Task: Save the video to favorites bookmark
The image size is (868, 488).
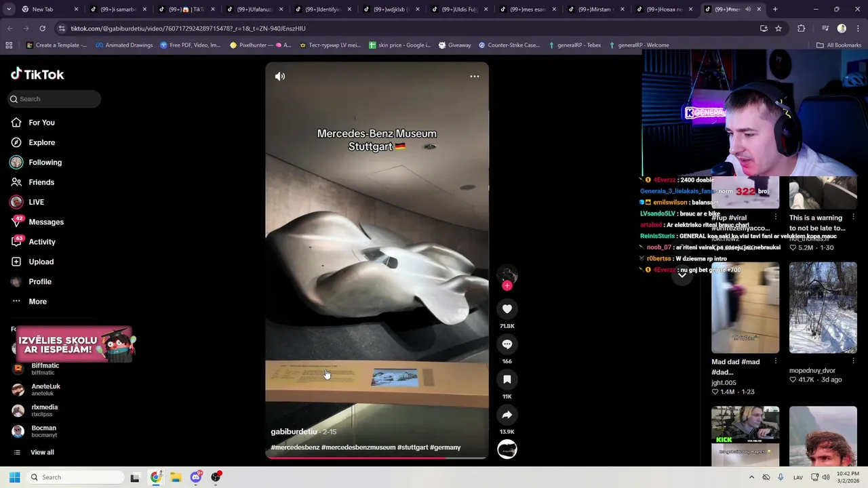Action: (507, 380)
